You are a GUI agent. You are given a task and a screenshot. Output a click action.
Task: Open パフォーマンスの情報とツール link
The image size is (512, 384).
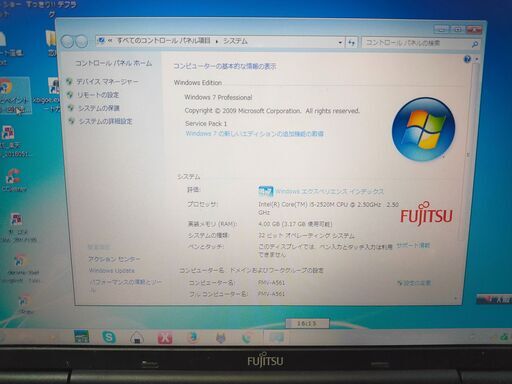click(125, 285)
